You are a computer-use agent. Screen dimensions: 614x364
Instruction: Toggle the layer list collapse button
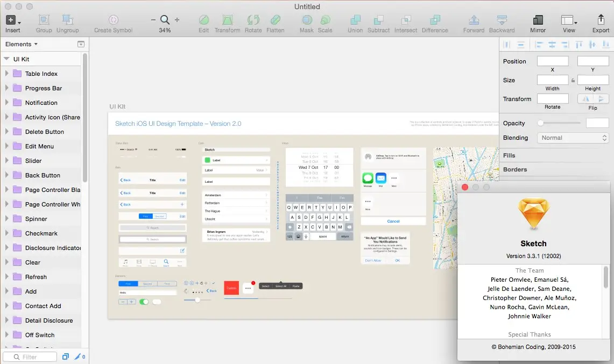[x=81, y=44]
